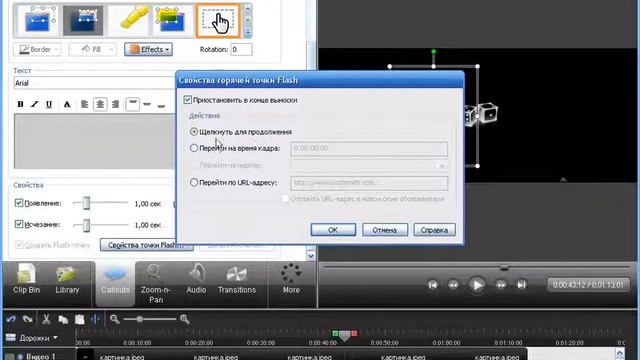The width and height of the screenshot is (640, 360).
Task: Toggle underline text formatting
Action: pos(49,104)
